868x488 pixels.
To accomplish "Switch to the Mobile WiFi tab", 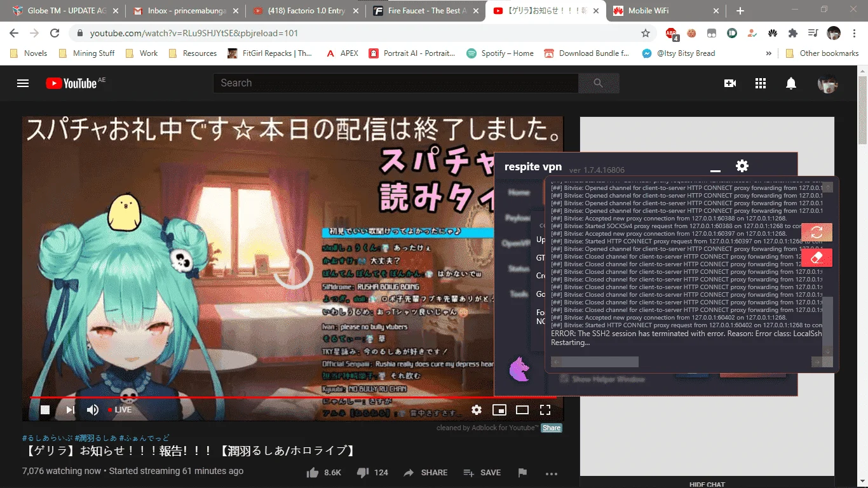I will [665, 11].
